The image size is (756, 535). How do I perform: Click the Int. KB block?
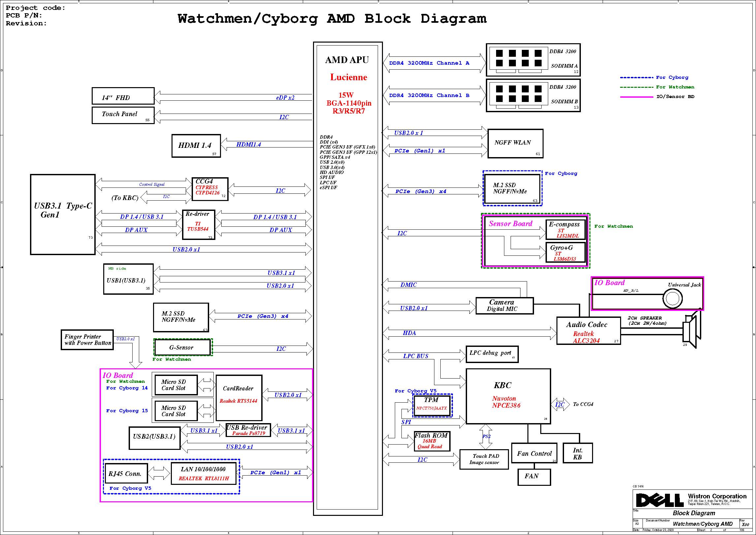578,453
